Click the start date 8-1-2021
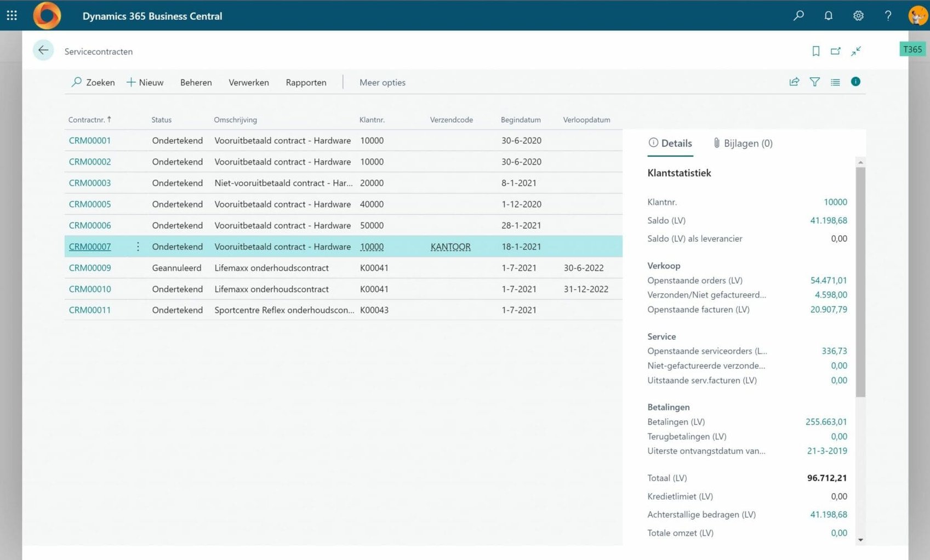 point(519,183)
